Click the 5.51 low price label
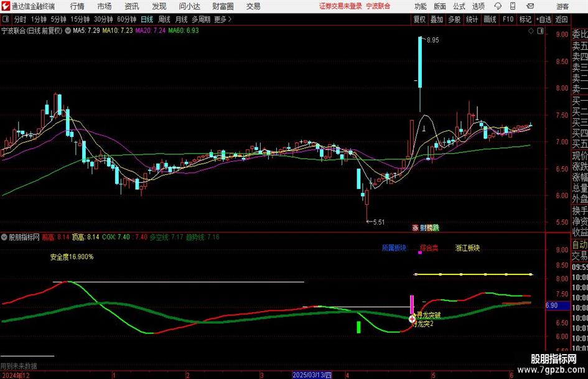588x379 pixels. (379, 222)
